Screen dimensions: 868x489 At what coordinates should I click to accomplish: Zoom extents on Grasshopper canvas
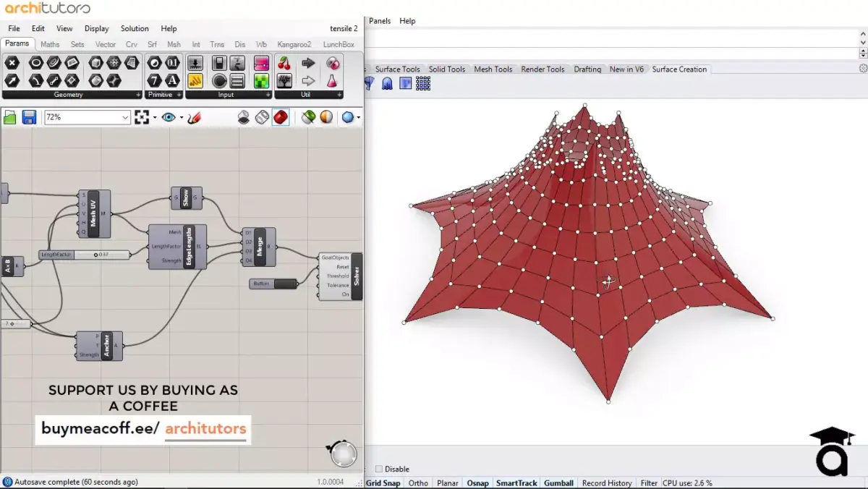click(141, 117)
